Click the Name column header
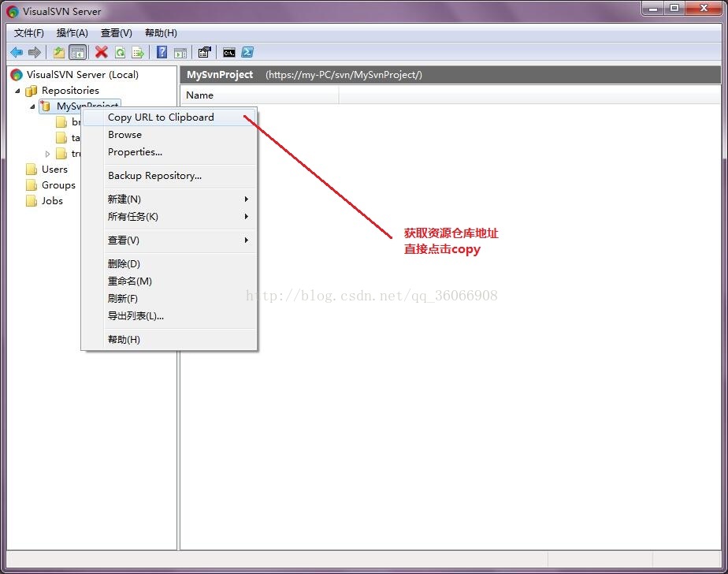 (259, 95)
